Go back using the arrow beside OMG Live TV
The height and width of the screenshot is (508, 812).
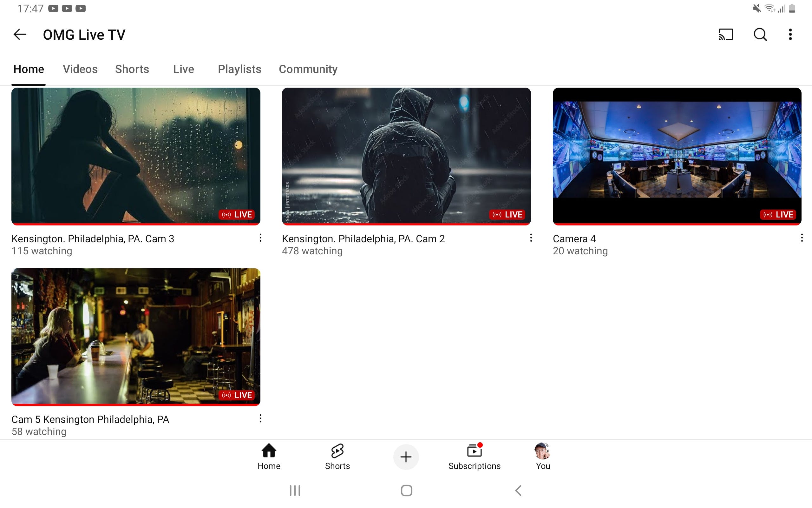click(20, 34)
